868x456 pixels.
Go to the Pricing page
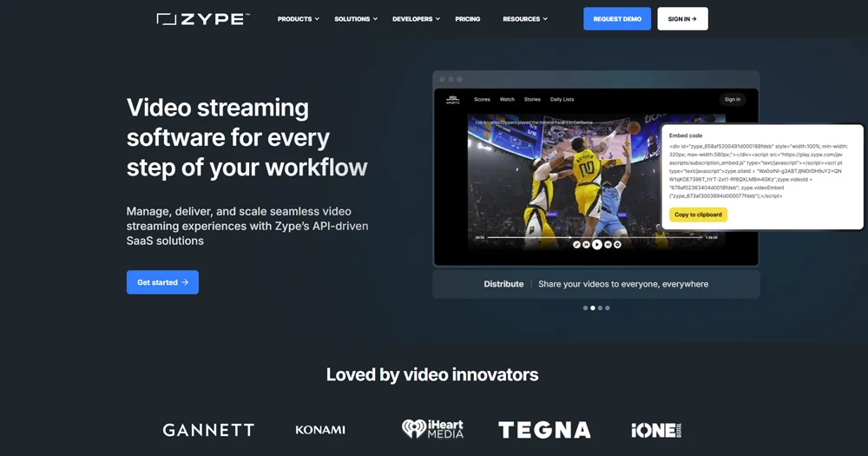click(x=467, y=19)
